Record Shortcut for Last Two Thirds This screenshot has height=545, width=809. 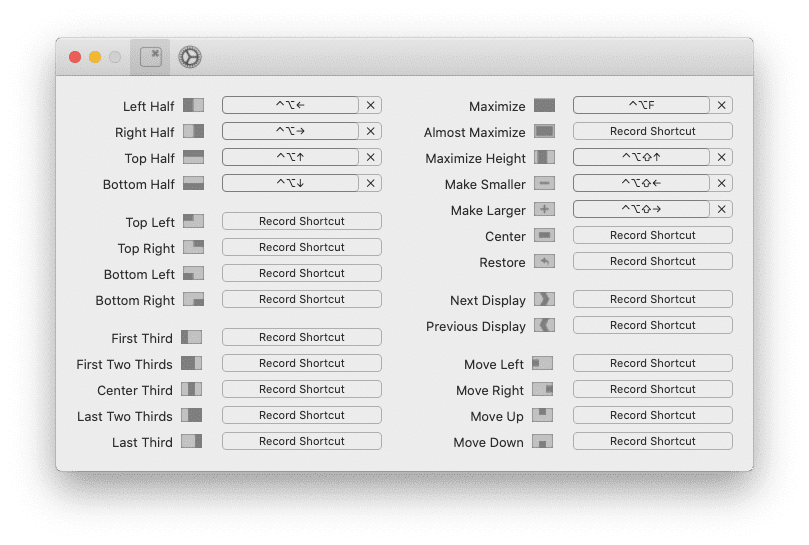click(302, 415)
